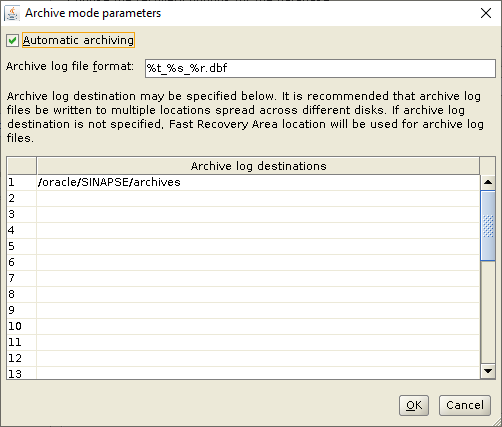Click scrollbar up arrow in destinations table
Screen dimensions: 502x427
[488, 182]
